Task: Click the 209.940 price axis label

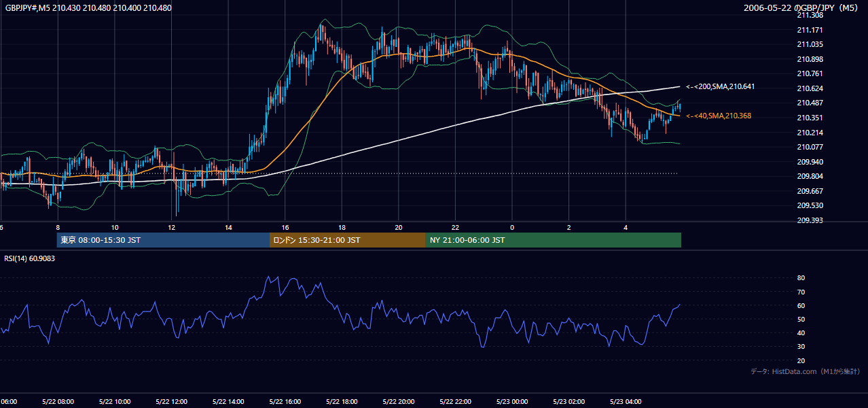Action: (x=809, y=162)
